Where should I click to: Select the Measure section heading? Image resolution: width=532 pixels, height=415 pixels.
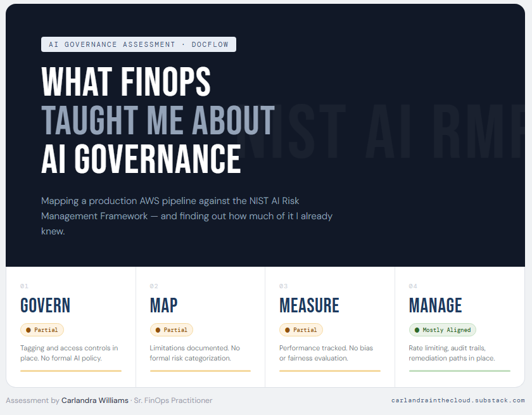(x=309, y=305)
